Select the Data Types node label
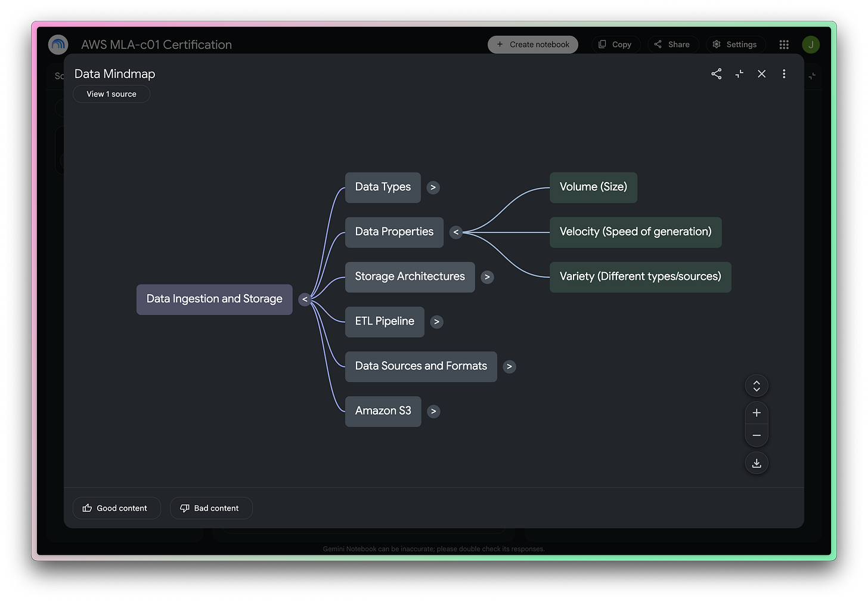 [383, 187]
